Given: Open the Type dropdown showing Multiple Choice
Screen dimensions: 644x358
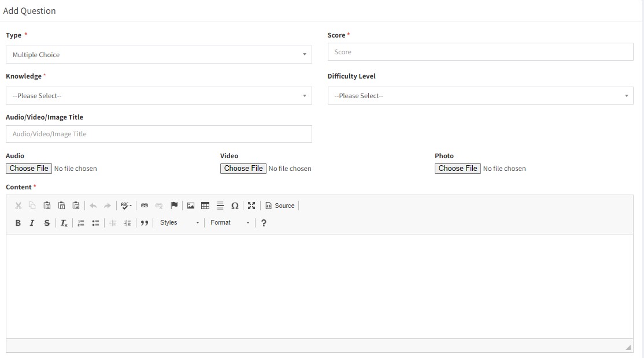Looking at the screenshot, I should pyautogui.click(x=158, y=55).
